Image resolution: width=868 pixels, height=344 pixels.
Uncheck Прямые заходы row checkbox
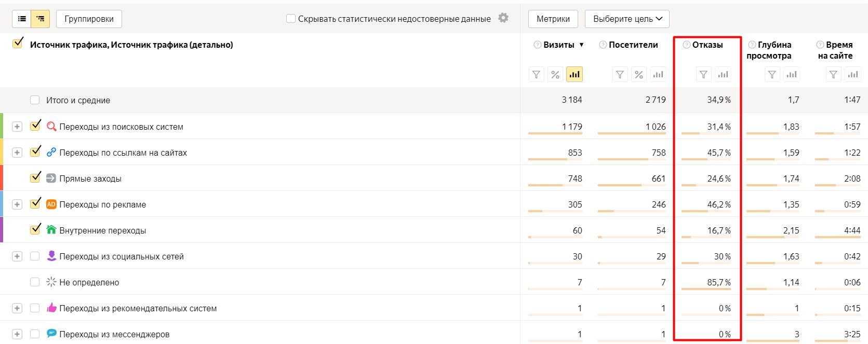click(x=35, y=178)
